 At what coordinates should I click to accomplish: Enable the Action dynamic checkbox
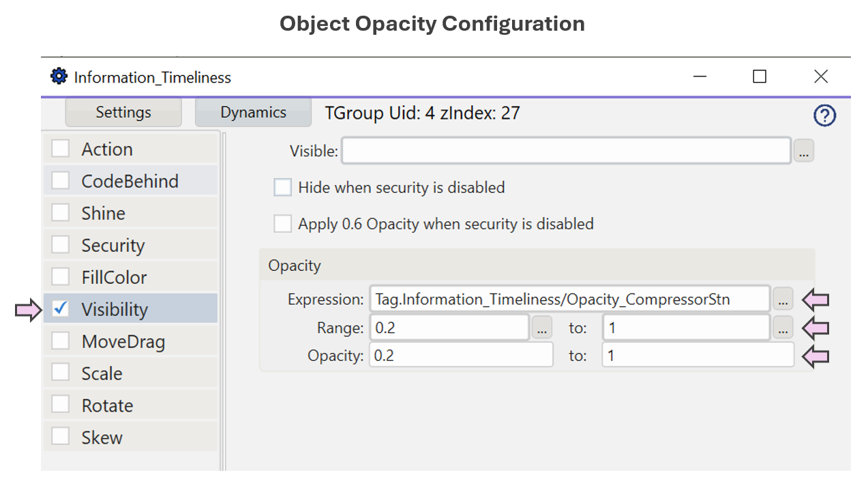pyautogui.click(x=61, y=149)
